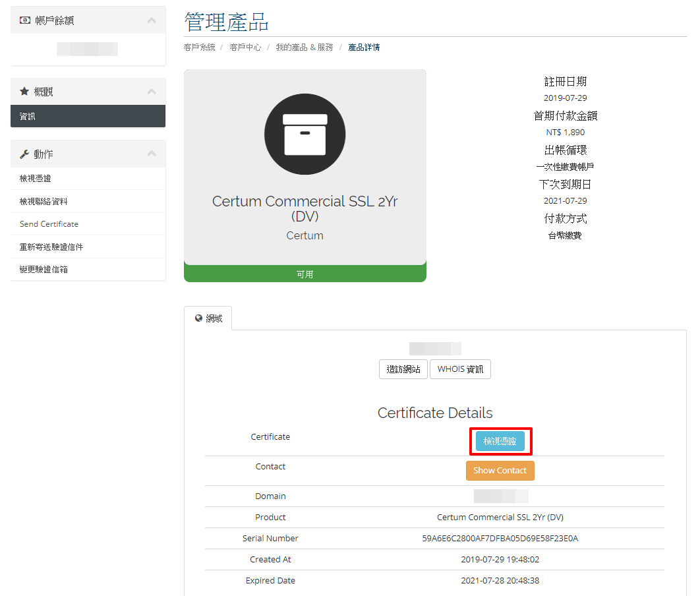Click the green 可用 status bar
The height and width of the screenshot is (596, 700).
click(305, 274)
